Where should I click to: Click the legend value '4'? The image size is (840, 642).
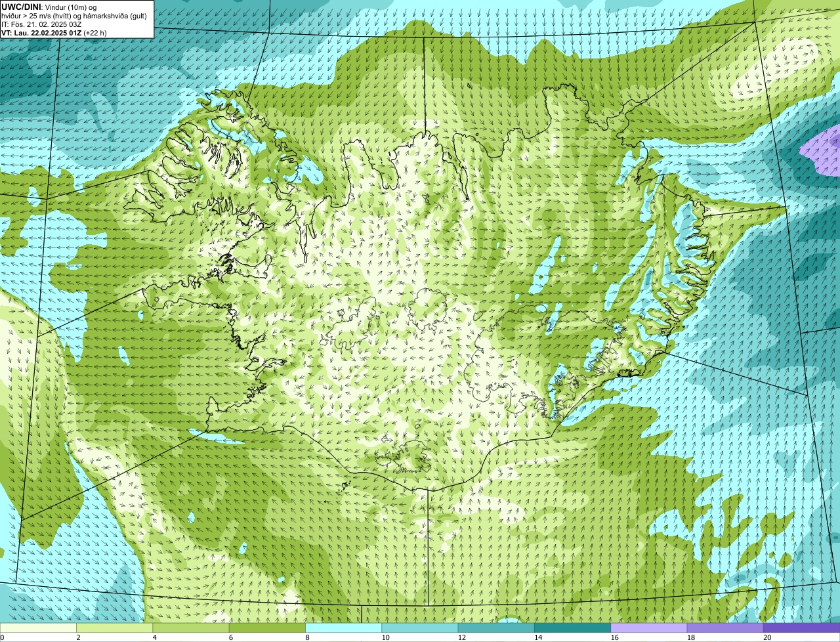154,637
